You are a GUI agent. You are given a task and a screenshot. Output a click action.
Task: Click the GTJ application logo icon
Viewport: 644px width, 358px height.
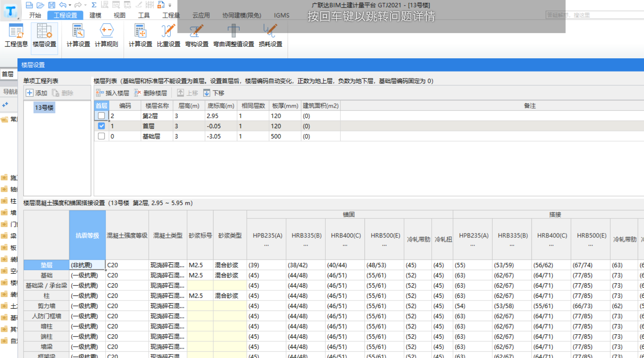click(x=10, y=11)
